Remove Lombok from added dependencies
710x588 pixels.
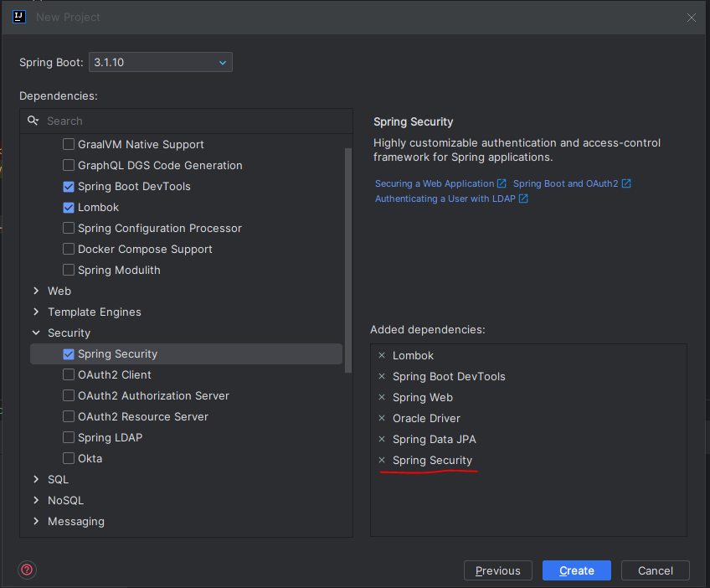[382, 356]
